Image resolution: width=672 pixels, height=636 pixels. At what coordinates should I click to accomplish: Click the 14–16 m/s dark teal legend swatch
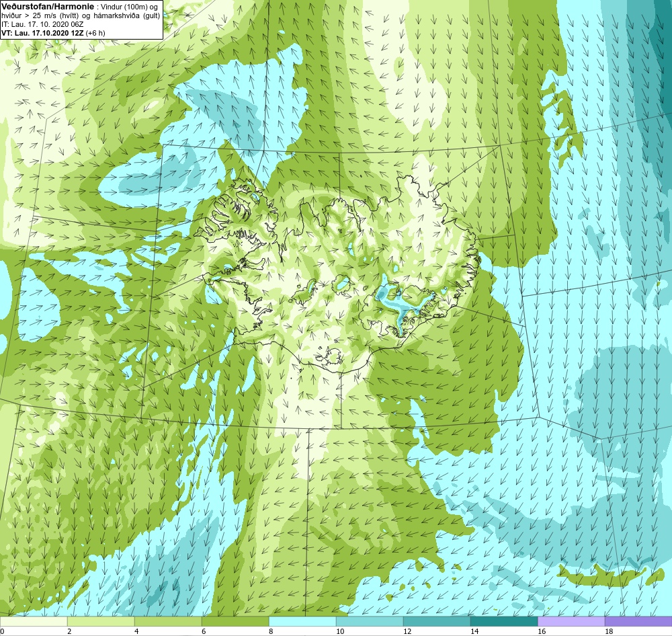(504, 621)
